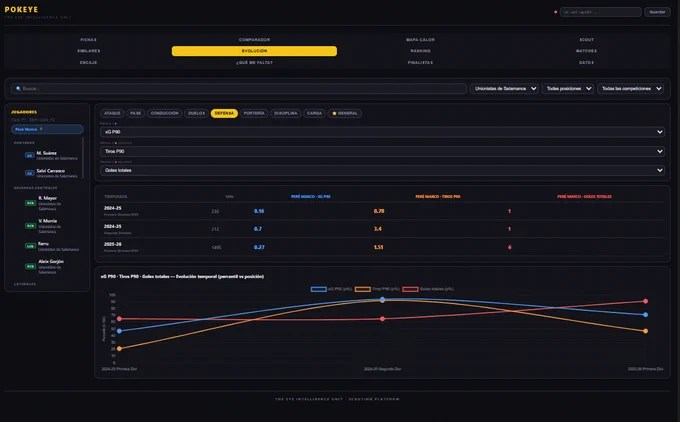The height and width of the screenshot is (422, 680).
Task: Open the Datos section
Action: tap(586, 62)
